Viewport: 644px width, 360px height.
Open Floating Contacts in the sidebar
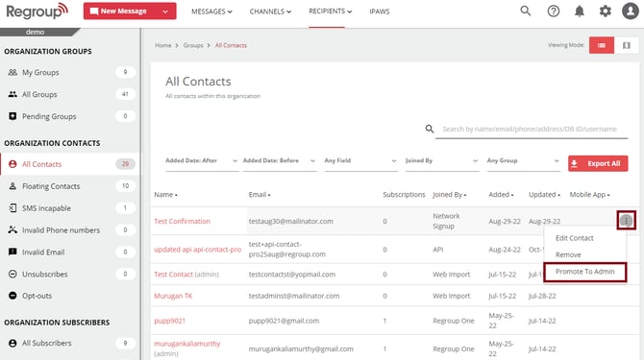click(x=51, y=186)
